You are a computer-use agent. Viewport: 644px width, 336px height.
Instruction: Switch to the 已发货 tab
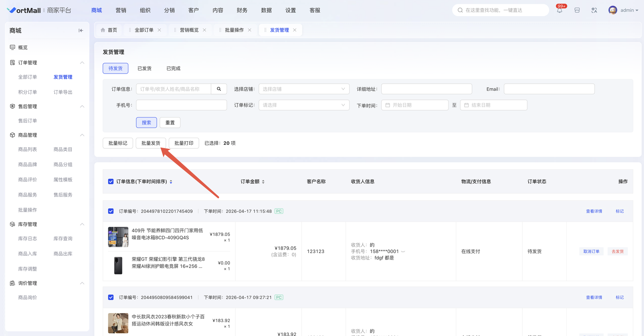point(144,68)
